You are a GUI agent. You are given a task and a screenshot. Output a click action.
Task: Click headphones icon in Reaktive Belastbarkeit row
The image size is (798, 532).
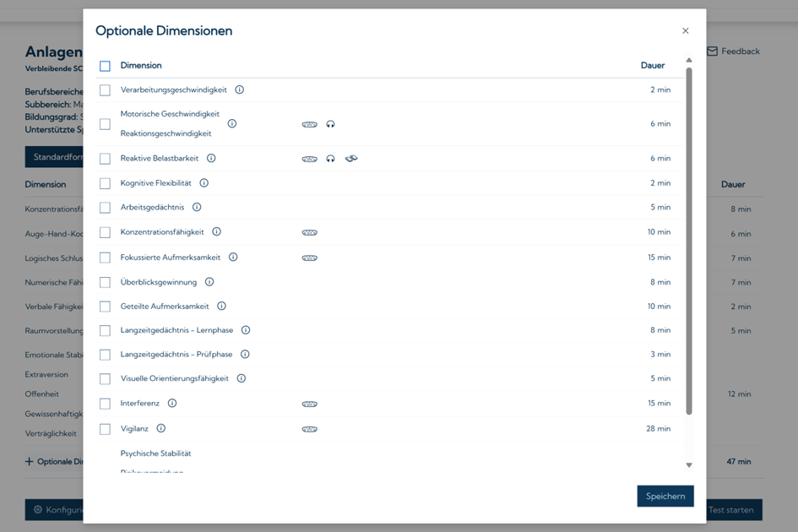pos(330,158)
